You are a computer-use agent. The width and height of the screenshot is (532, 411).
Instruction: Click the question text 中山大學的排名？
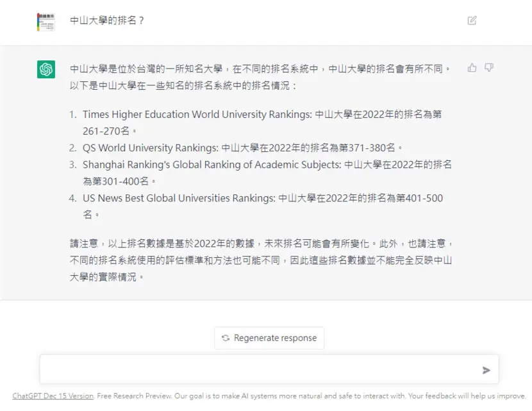tap(107, 21)
